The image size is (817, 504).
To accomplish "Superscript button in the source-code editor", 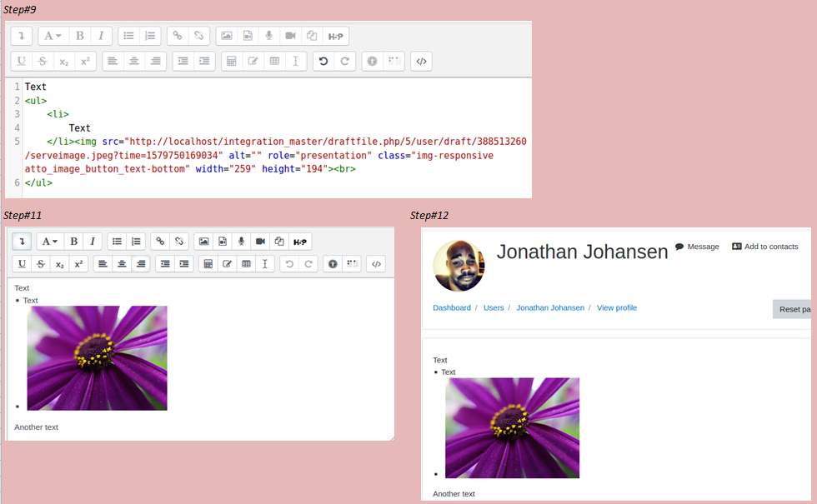I will (x=85, y=61).
